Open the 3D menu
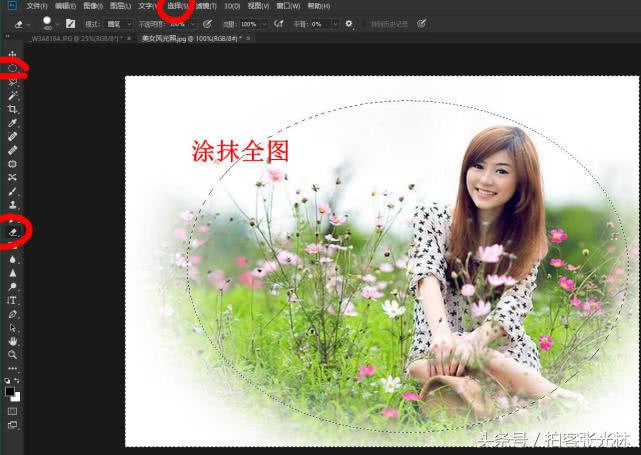The image size is (641, 455). (x=232, y=6)
